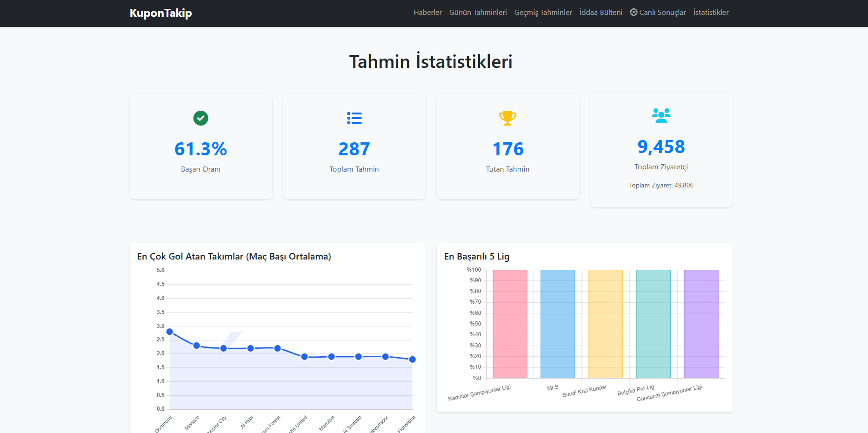Click the visitors icon on Toplam Ziyaretçi card
The width and height of the screenshot is (868, 433).
point(661,116)
